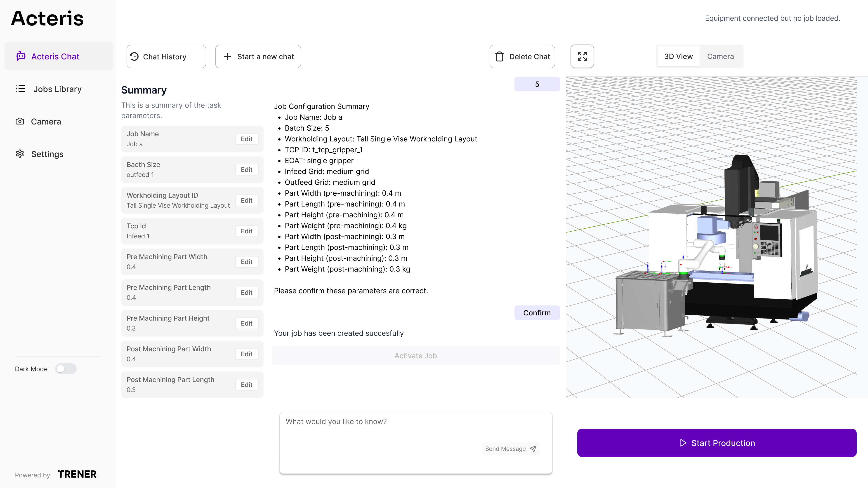
Task: Switch to the Camera tab
Action: coord(720,56)
